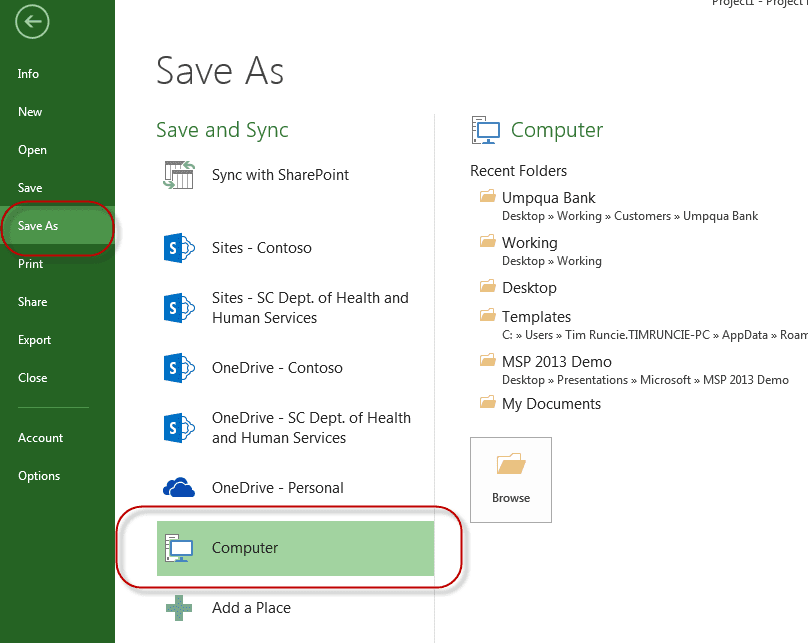Open the Share page

(32, 302)
